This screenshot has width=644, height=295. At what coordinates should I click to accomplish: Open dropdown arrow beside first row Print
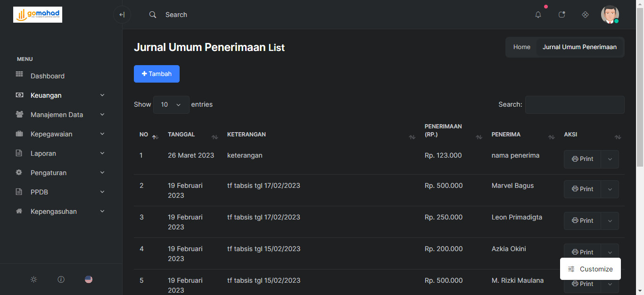point(610,160)
